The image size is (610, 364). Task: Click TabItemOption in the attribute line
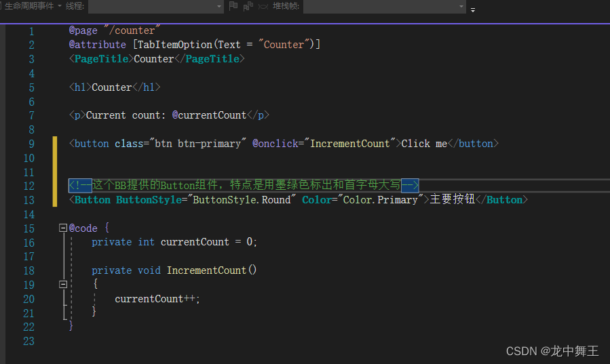point(174,45)
